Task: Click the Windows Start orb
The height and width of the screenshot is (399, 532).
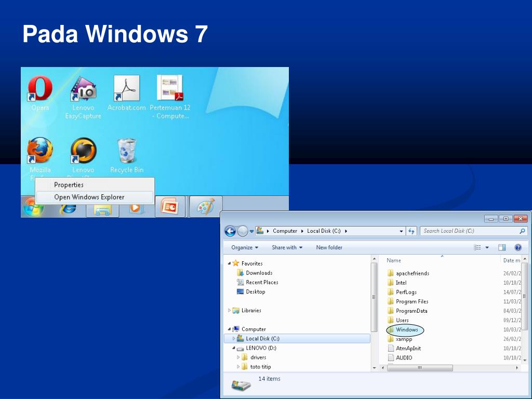Action: point(33,208)
